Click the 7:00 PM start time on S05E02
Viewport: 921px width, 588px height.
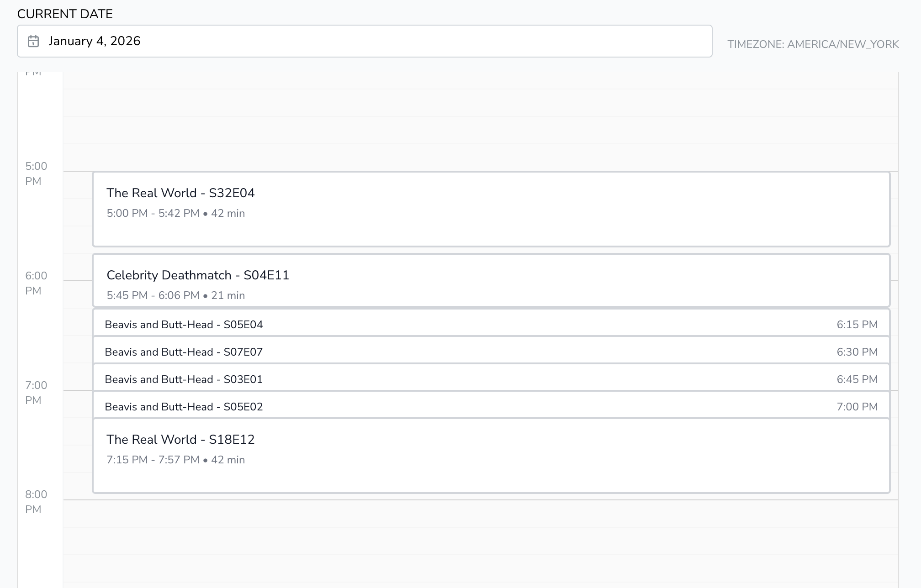point(857,407)
